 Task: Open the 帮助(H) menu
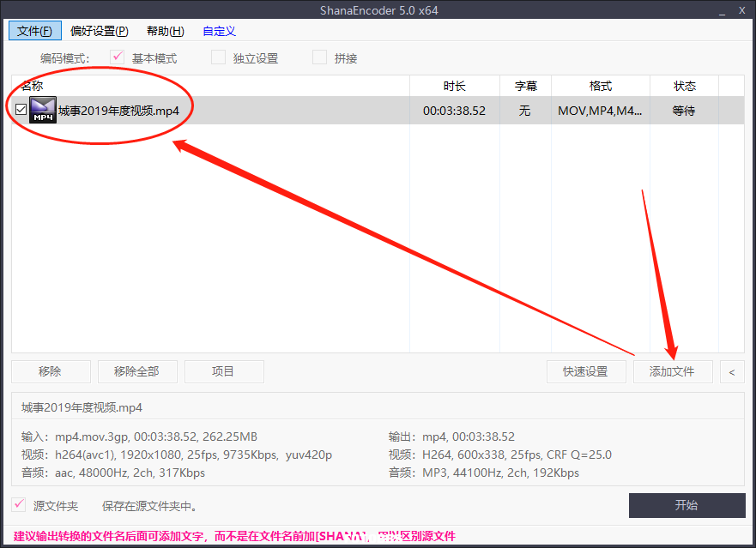[166, 31]
